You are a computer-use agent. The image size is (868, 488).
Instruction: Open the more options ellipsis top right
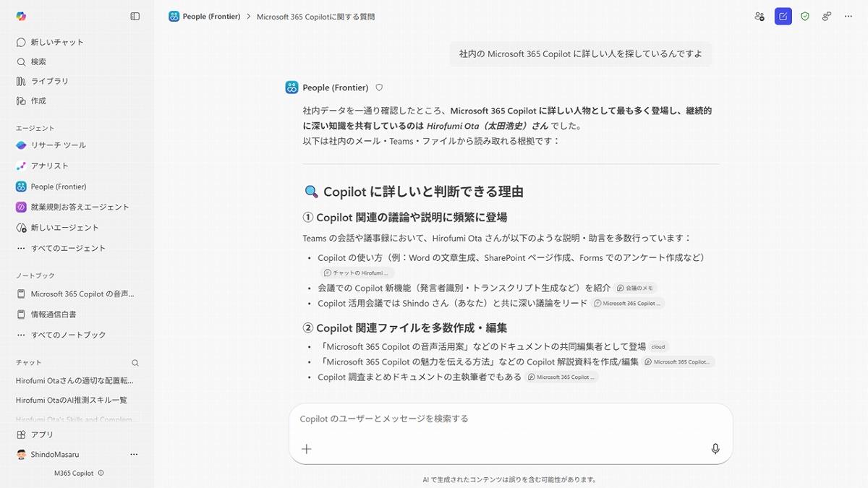848,16
